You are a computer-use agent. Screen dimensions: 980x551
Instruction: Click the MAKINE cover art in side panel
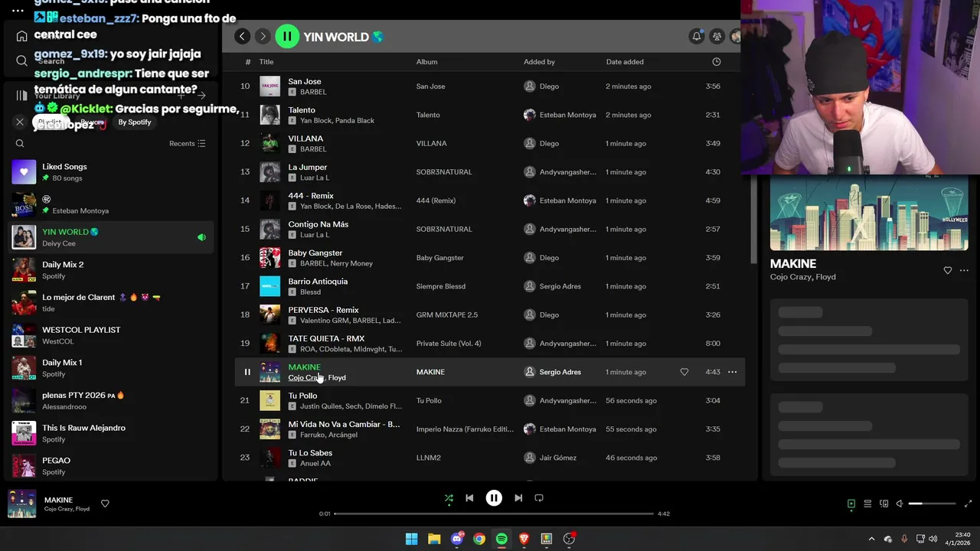[869, 213]
